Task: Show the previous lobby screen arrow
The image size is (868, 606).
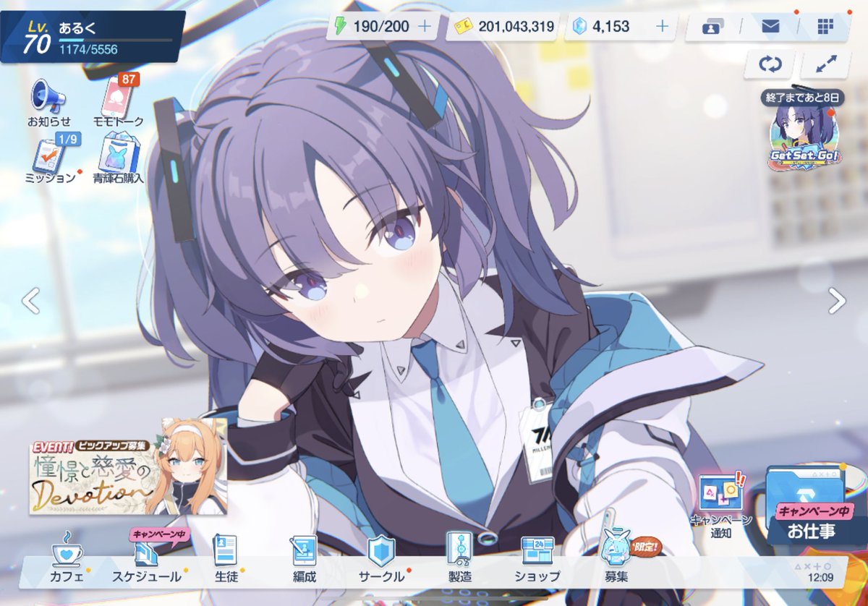Action: [x=30, y=301]
